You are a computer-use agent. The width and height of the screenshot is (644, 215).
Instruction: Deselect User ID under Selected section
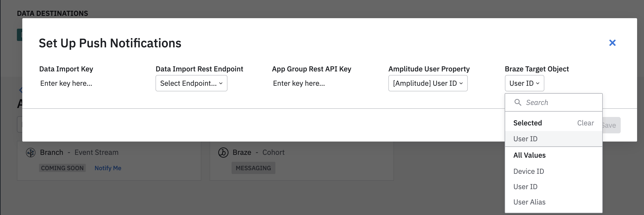point(525,139)
